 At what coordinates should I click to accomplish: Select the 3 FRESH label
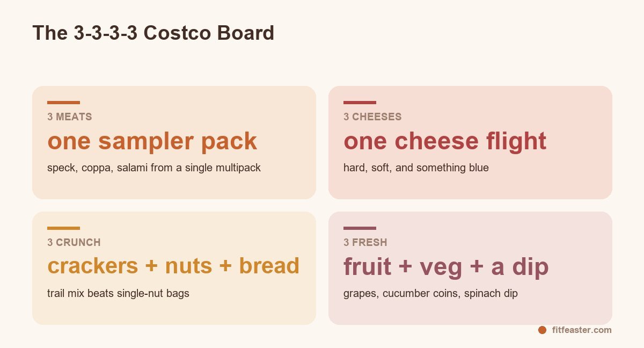[x=365, y=242]
